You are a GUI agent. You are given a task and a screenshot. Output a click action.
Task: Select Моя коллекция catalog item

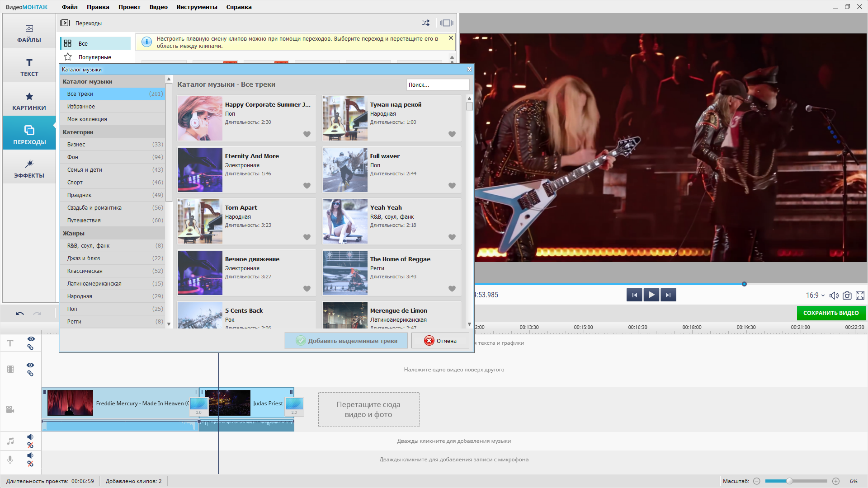click(113, 119)
